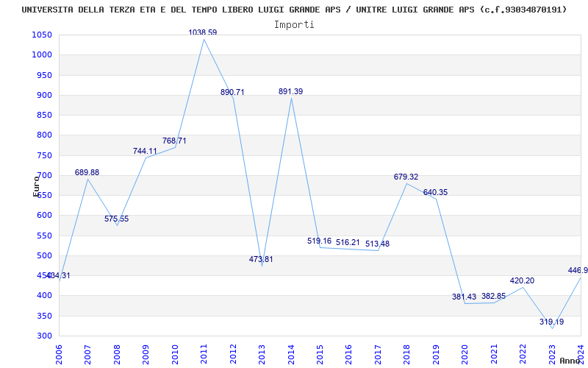Click the 300 y-axis tick label
588x368 pixels.
point(46,336)
